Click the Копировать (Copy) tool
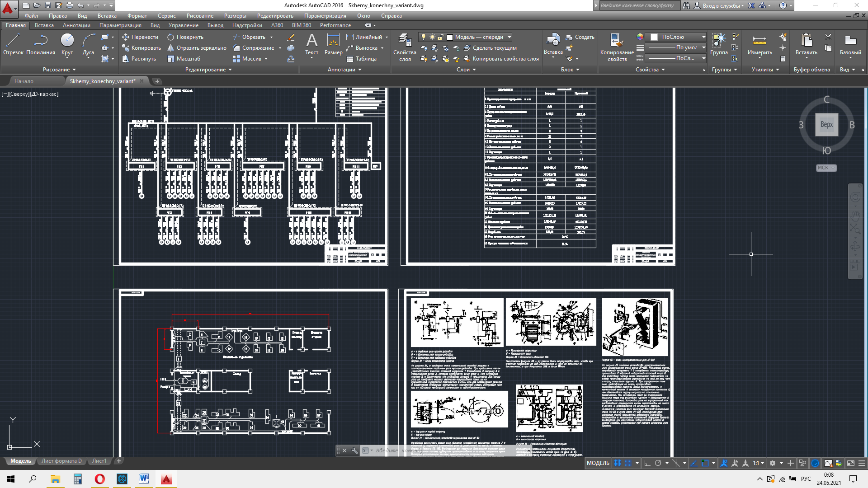This screenshot has height=488, width=868. (141, 48)
